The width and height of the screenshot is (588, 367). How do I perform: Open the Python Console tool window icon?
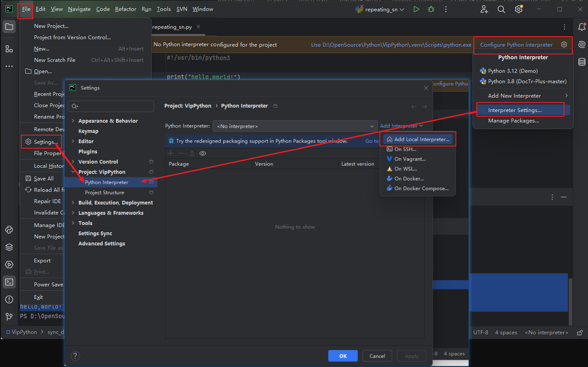coord(9,230)
